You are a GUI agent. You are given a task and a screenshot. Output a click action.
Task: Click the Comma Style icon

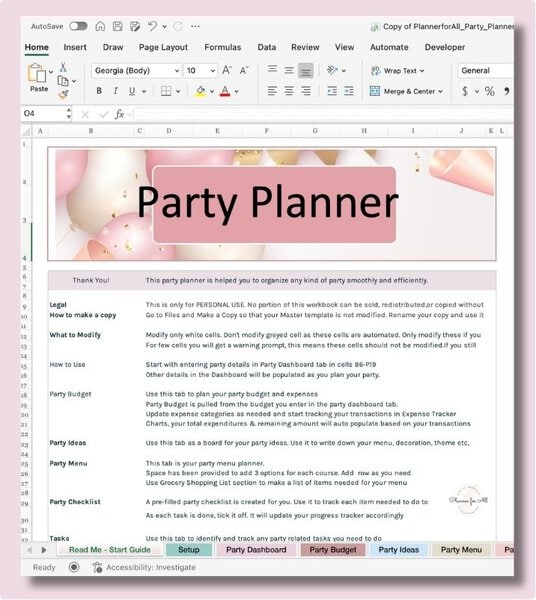(x=507, y=91)
